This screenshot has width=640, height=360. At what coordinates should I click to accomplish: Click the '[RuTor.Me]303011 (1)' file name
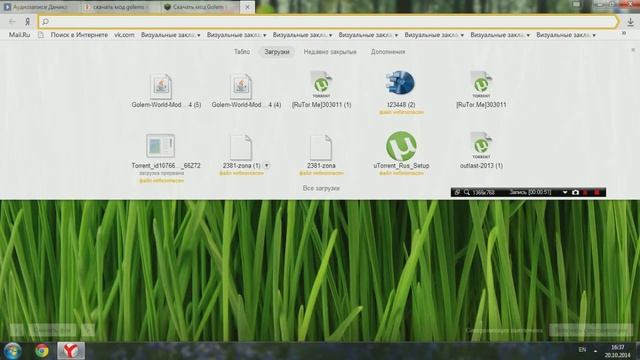321,105
